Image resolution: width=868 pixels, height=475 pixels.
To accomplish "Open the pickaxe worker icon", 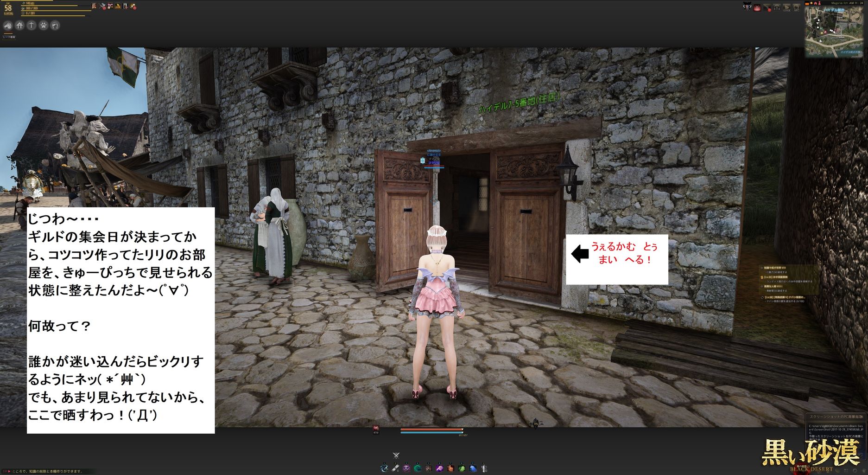I will pyautogui.click(x=31, y=26).
